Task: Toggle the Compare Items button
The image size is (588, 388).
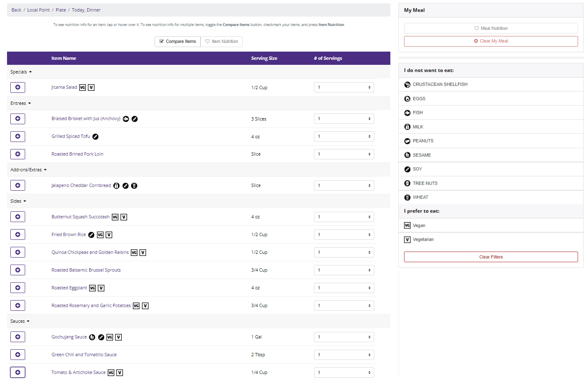Action: [177, 42]
